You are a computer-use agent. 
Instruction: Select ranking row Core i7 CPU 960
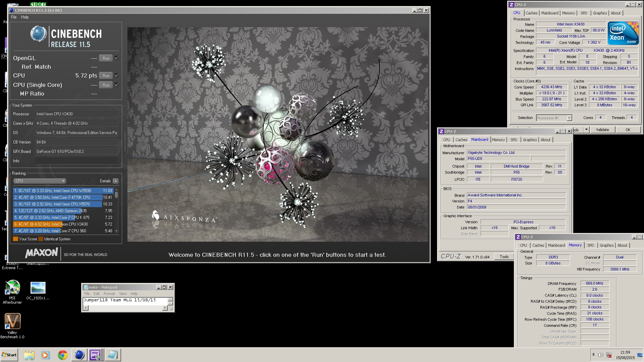[63, 231]
